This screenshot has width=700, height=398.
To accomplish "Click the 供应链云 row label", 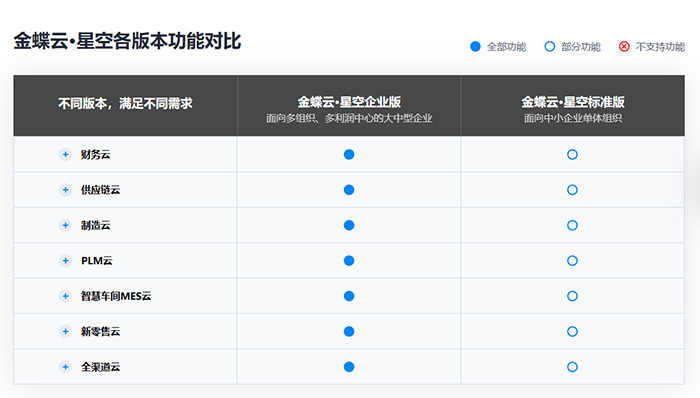I will pyautogui.click(x=100, y=190).
